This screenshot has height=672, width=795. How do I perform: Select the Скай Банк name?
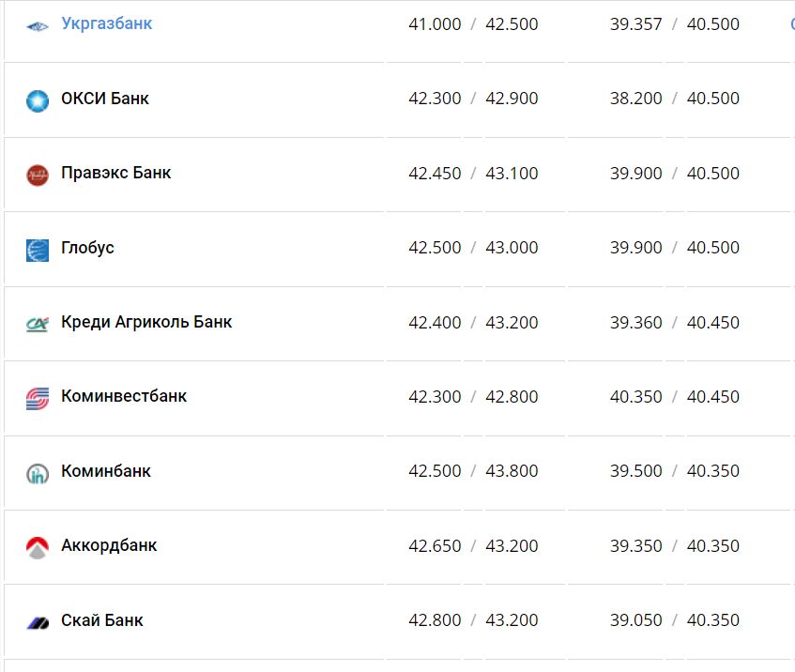point(101,620)
